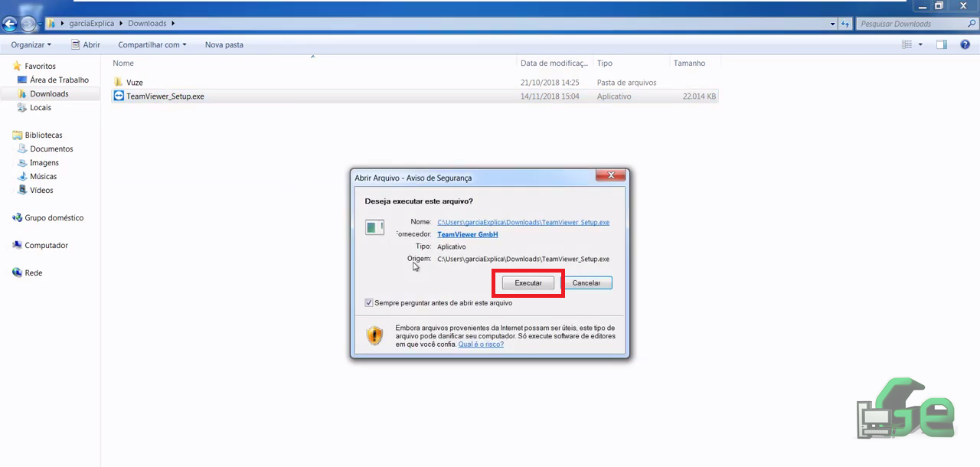Select Grupo doméstico in sidebar
The height and width of the screenshot is (467, 980).
48,217
